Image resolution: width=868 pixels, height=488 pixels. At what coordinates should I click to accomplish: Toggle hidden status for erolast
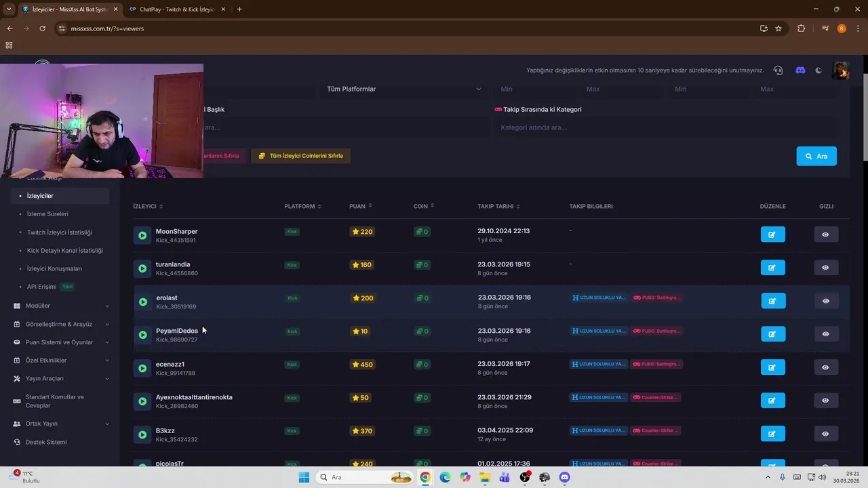(x=825, y=301)
